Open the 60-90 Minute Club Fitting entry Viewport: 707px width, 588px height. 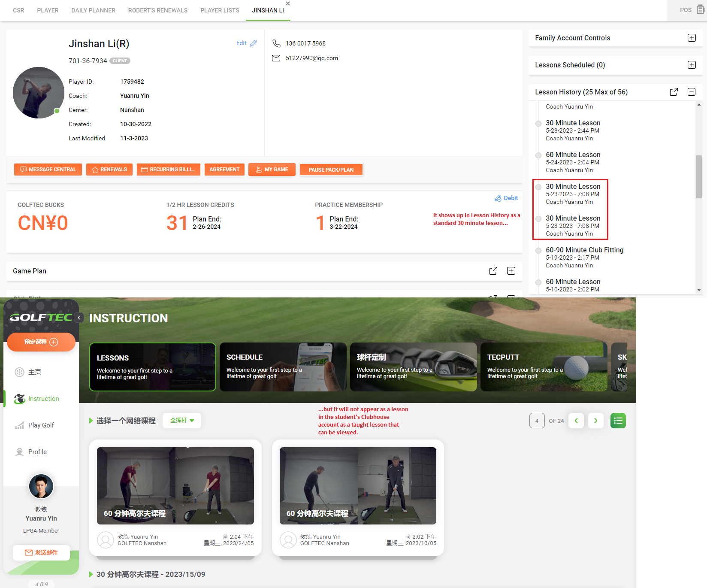click(x=584, y=258)
